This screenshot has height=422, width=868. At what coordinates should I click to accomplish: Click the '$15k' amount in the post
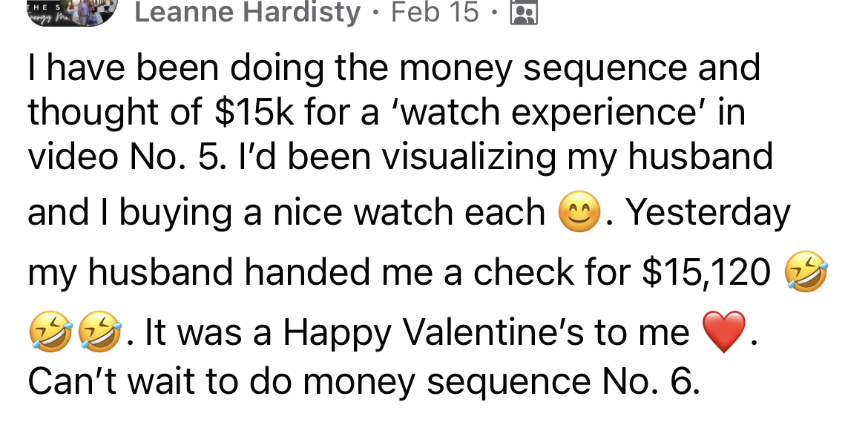tap(253, 113)
